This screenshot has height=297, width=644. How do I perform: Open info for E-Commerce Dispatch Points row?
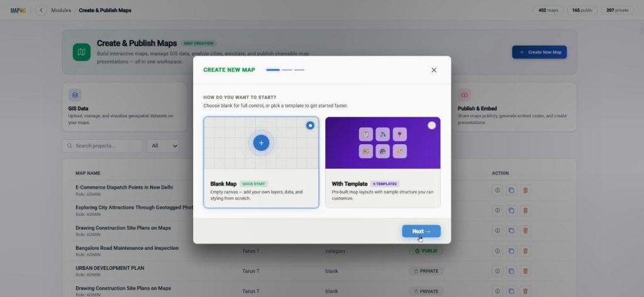(497, 191)
